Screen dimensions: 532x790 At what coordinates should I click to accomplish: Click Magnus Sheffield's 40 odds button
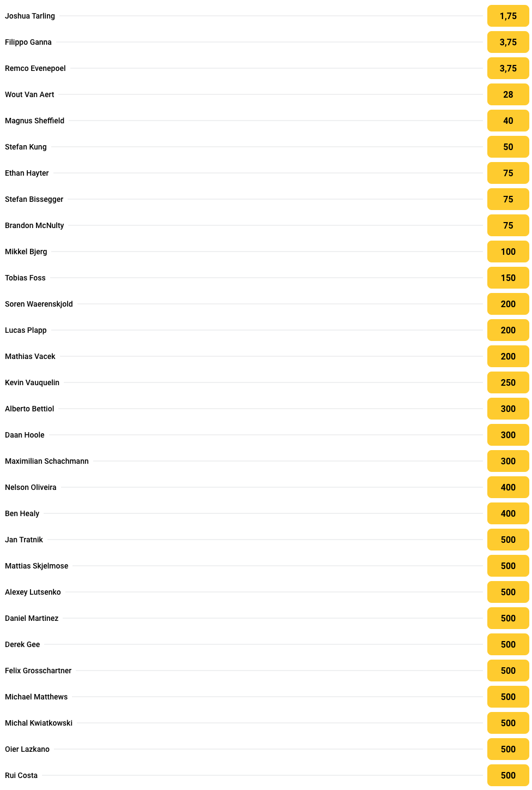tap(508, 121)
